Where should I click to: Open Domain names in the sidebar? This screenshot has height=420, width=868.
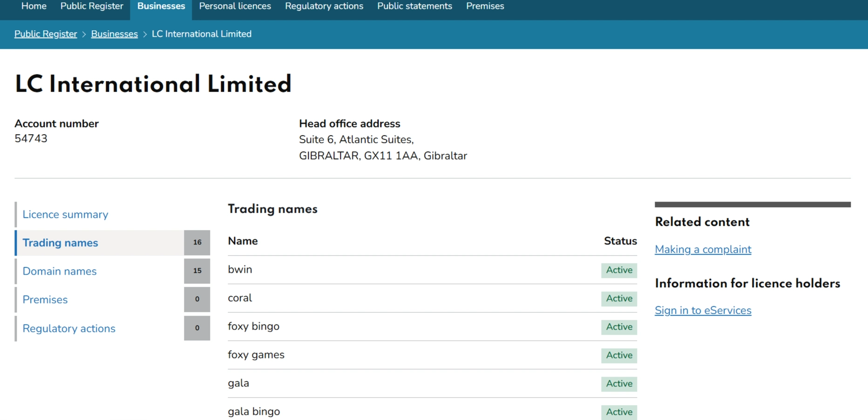click(60, 271)
